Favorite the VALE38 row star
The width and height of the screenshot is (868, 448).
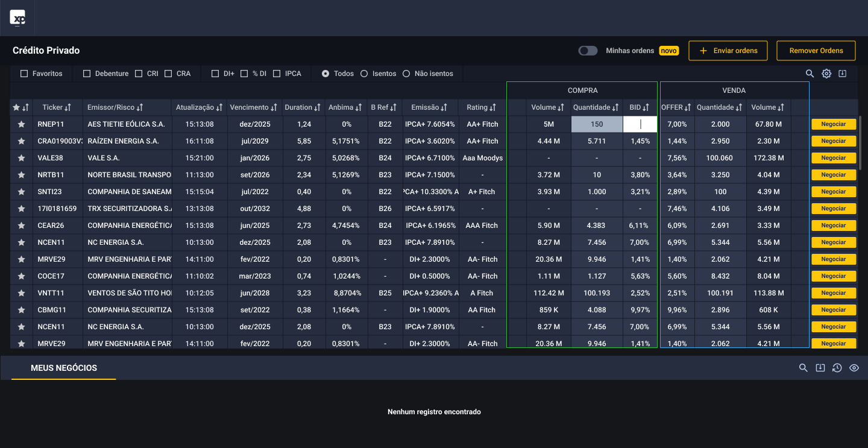[21, 158]
